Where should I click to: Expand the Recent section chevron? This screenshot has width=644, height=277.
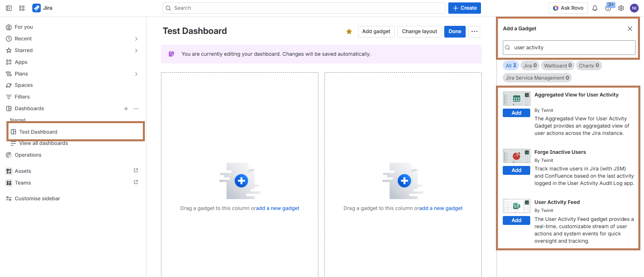[x=136, y=39]
